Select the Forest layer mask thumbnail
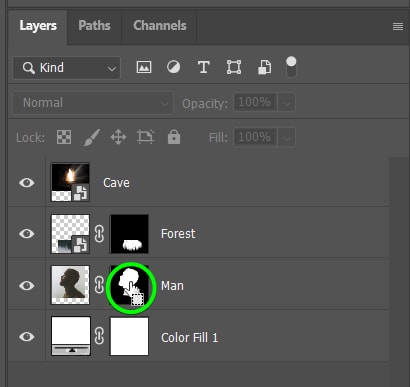Image resolution: width=410 pixels, height=387 pixels. pyautogui.click(x=129, y=234)
